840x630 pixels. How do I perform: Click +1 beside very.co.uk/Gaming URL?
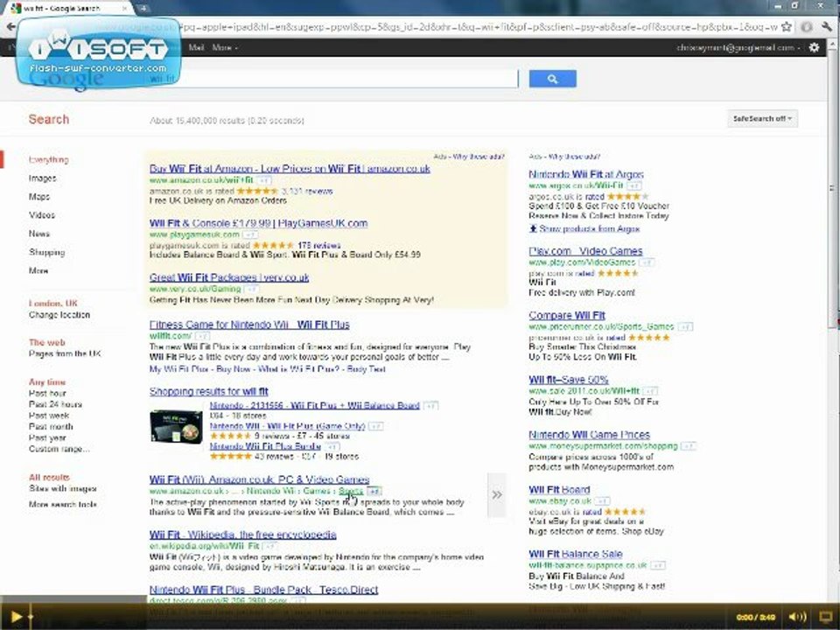tap(251, 289)
